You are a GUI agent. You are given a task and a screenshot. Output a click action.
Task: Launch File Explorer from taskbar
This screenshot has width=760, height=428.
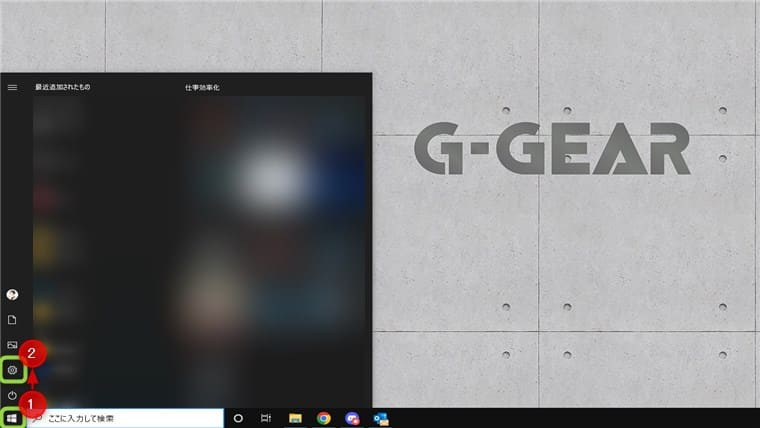point(295,418)
